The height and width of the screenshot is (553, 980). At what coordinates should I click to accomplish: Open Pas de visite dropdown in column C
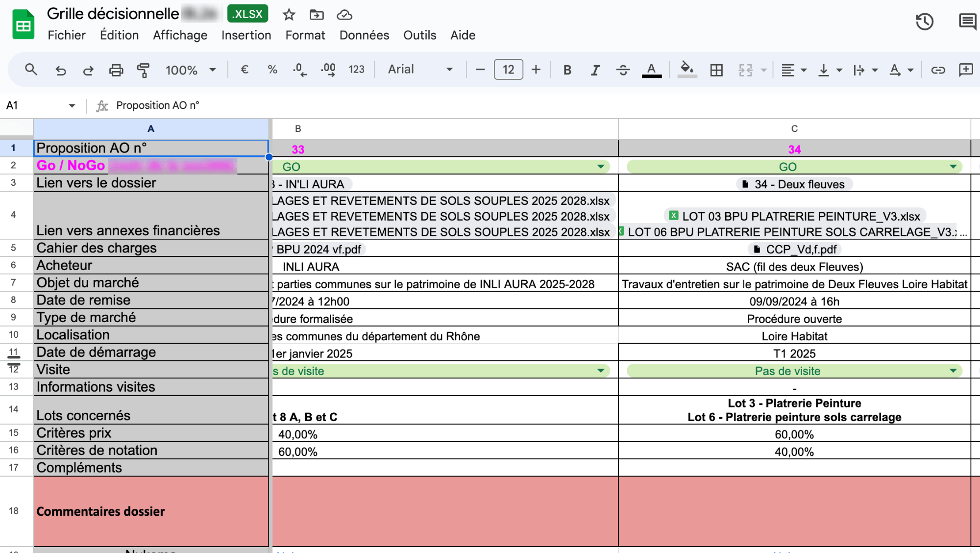click(x=953, y=371)
